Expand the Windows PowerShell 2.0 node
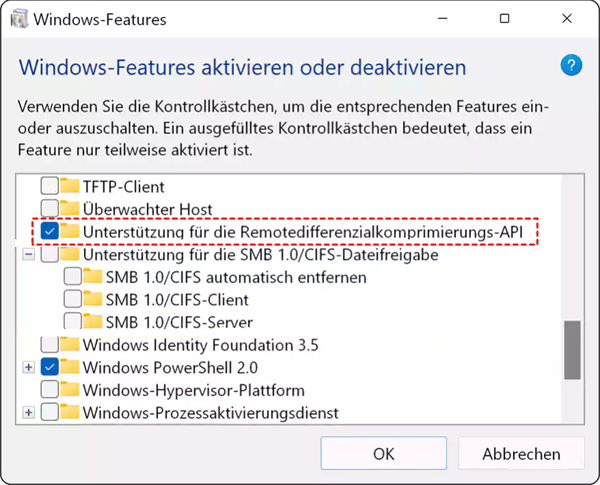Viewport: 600px width, 485px height. 28,368
